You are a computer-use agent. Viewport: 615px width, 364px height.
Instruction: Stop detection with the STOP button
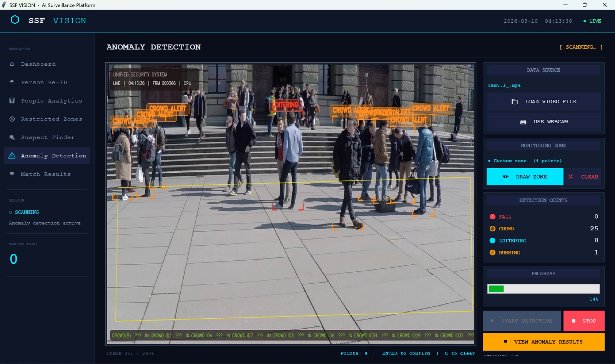584,321
